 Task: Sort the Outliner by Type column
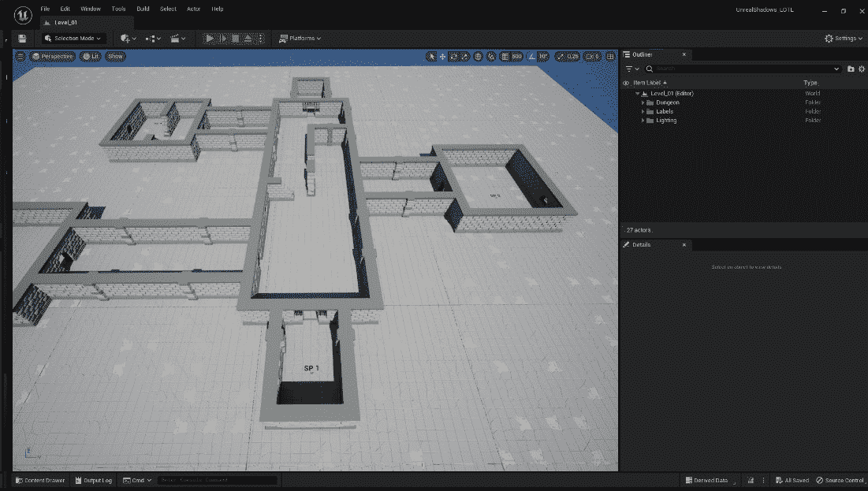[810, 83]
